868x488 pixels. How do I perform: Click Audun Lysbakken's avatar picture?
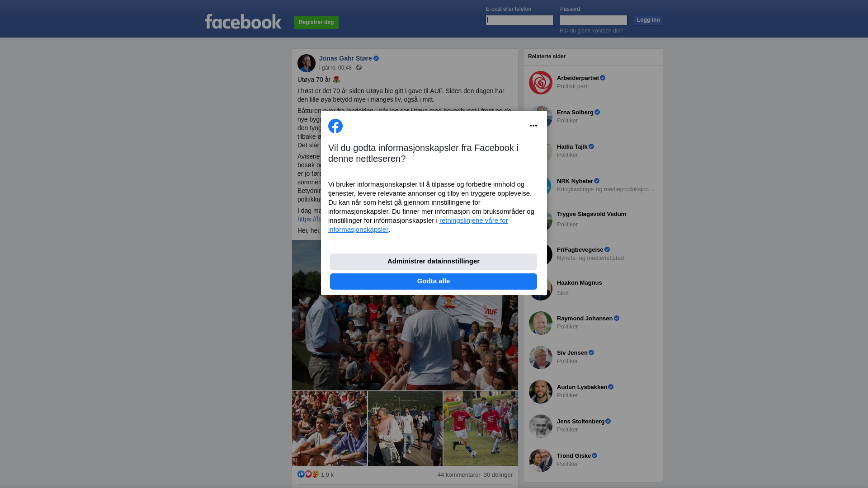[541, 392]
